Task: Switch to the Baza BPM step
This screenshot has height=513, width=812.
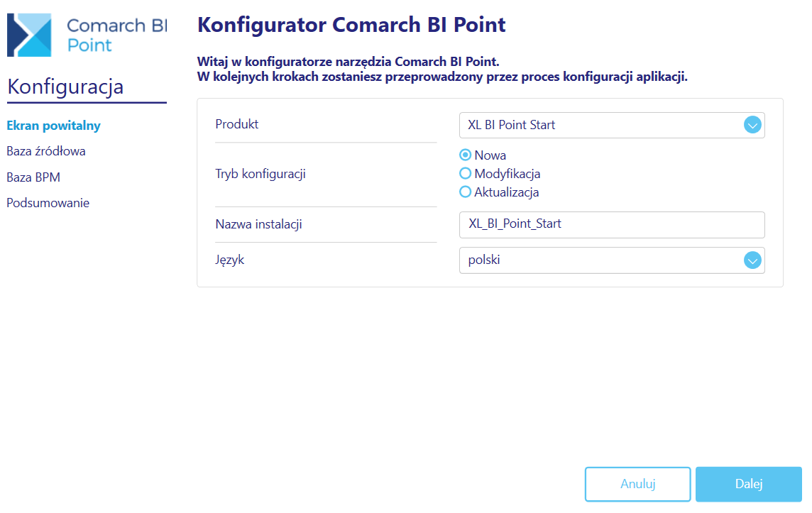Action: pyautogui.click(x=33, y=177)
